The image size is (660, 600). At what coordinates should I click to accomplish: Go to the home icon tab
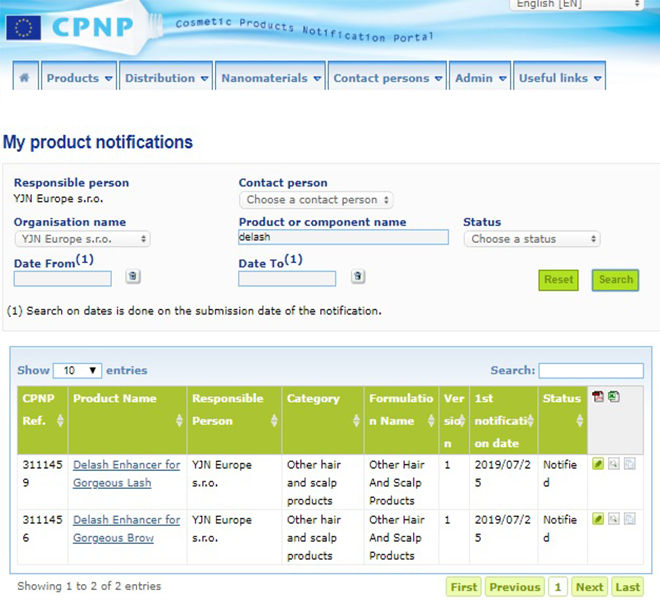(x=25, y=77)
